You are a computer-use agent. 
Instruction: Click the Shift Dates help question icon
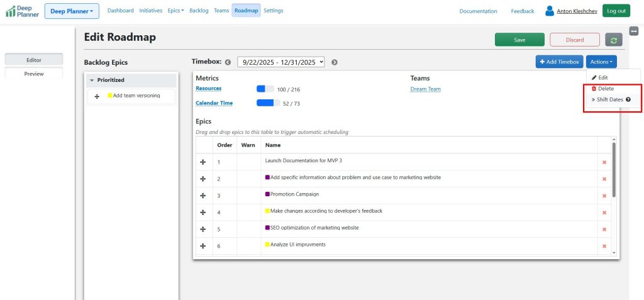click(x=628, y=100)
